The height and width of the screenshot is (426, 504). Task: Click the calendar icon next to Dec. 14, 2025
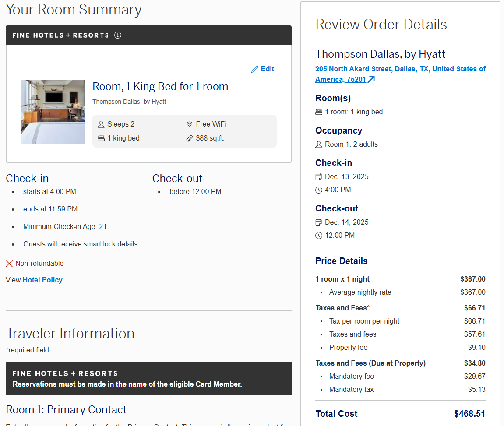tap(319, 222)
